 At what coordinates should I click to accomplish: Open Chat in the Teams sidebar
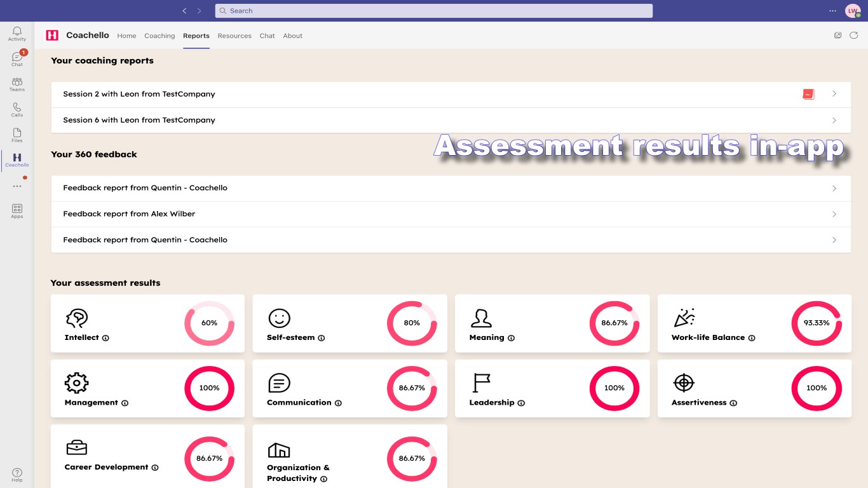click(17, 59)
